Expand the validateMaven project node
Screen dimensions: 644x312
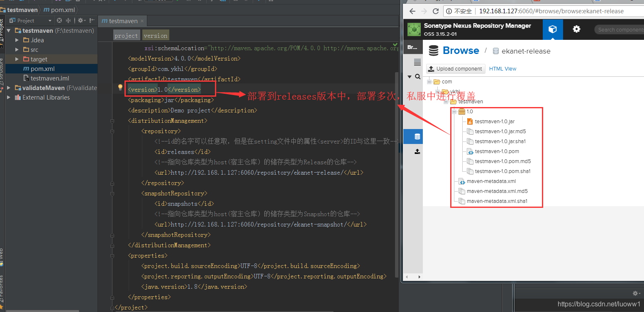pos(9,88)
